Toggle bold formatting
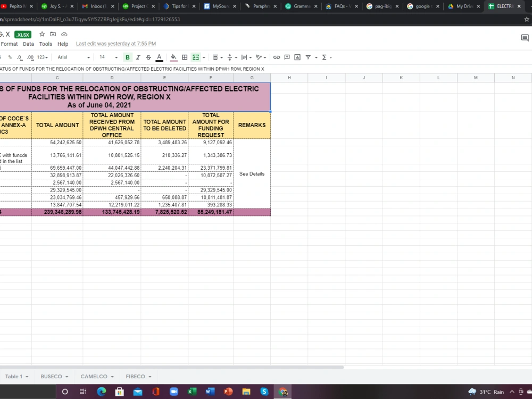Viewport: 532px width, 399px height. pos(128,57)
